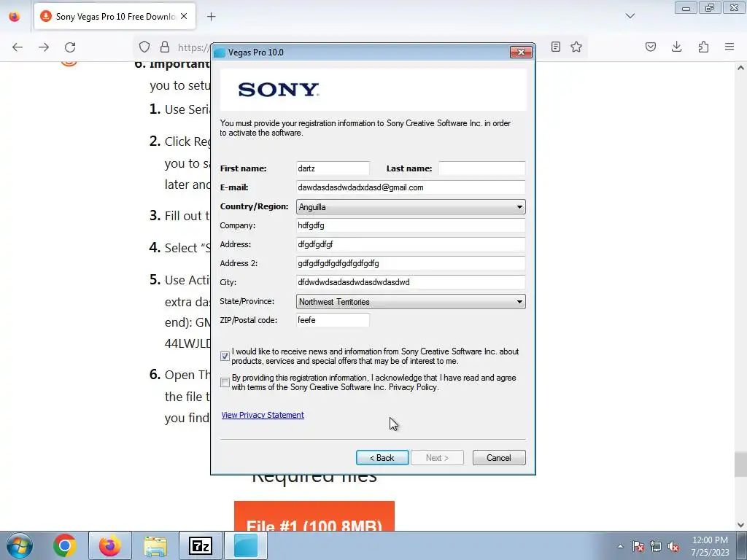Close Vegas Pro 10.0 dialog
The image size is (747, 560).
tap(521, 52)
